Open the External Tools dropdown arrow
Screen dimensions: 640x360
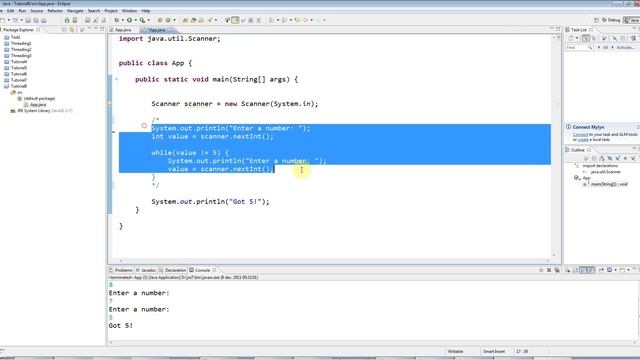tap(148, 20)
